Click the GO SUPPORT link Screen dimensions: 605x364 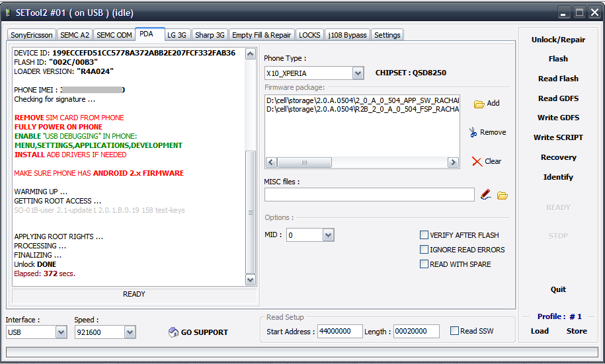tap(204, 332)
